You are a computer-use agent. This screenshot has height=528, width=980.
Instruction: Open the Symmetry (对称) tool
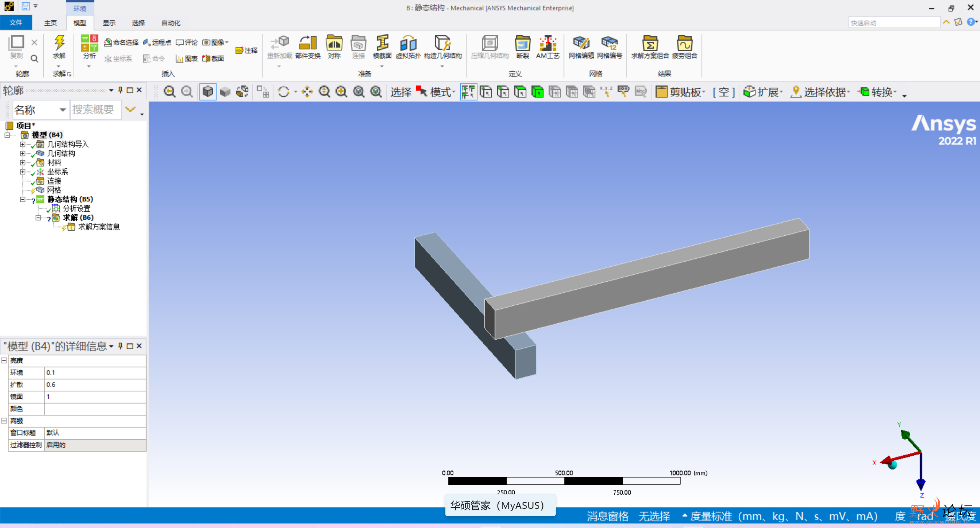tap(334, 47)
